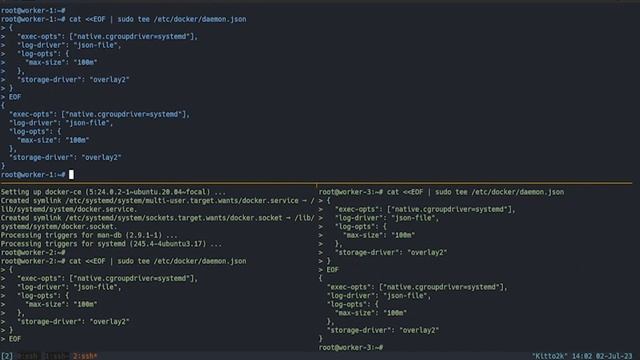Click the typed "> log-opts" line in worker-2 pane
Viewport: 640px width, 360px height.
click(35, 296)
